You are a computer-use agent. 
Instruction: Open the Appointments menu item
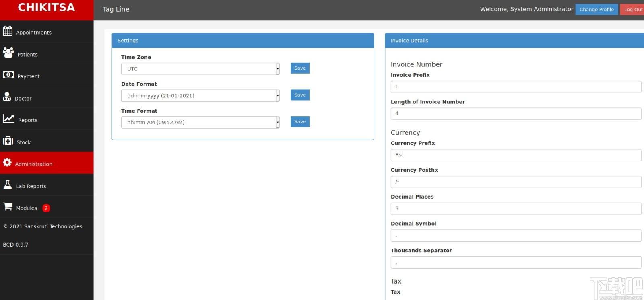coord(47,31)
